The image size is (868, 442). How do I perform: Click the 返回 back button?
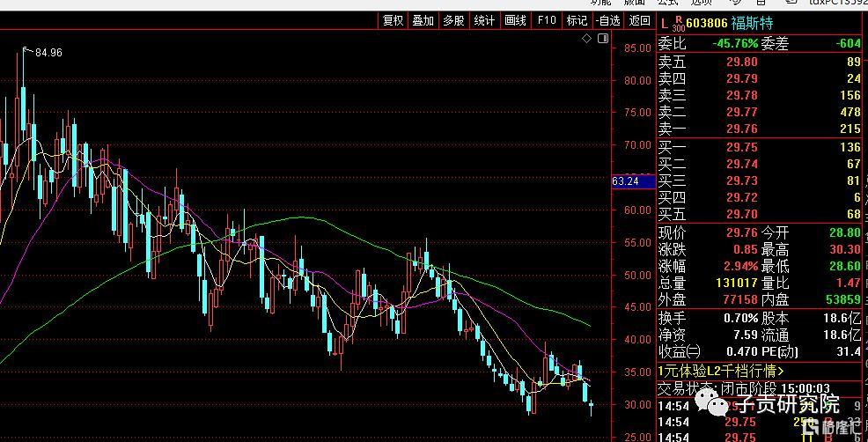639,20
